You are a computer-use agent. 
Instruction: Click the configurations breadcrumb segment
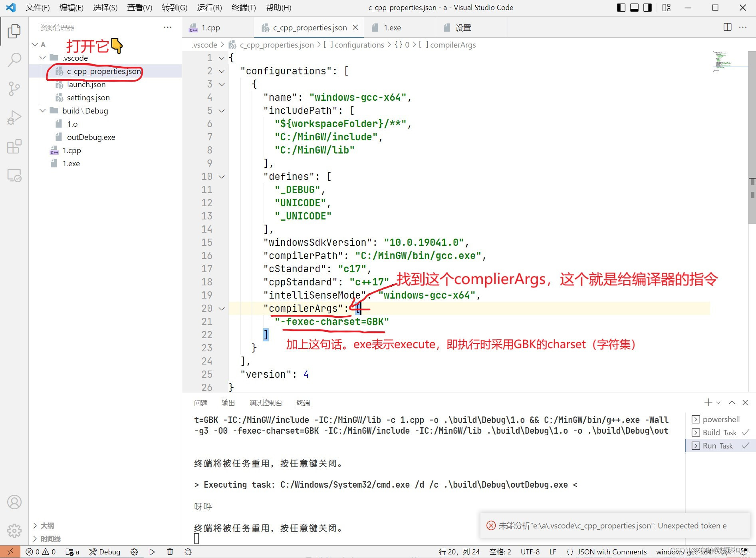tap(354, 45)
